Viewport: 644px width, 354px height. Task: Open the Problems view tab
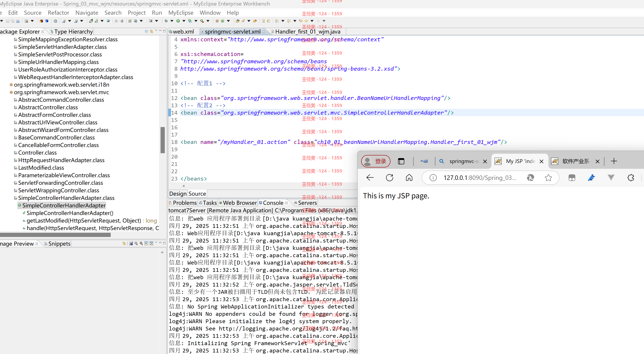pos(183,203)
